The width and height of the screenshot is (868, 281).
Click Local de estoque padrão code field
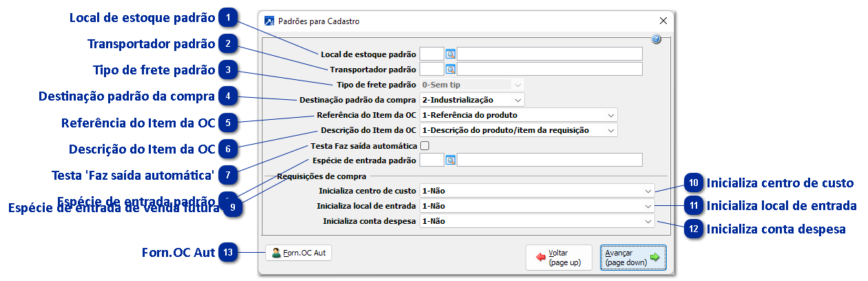coord(432,54)
